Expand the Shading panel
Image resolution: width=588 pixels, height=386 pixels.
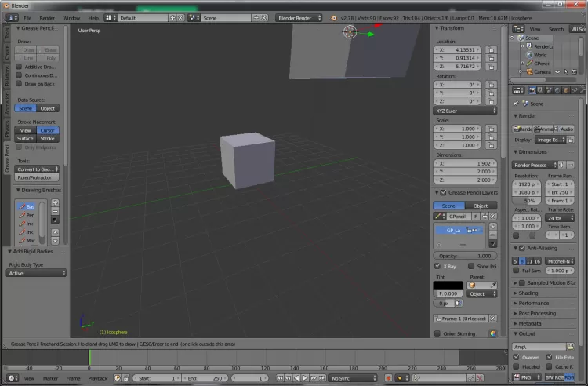point(528,293)
